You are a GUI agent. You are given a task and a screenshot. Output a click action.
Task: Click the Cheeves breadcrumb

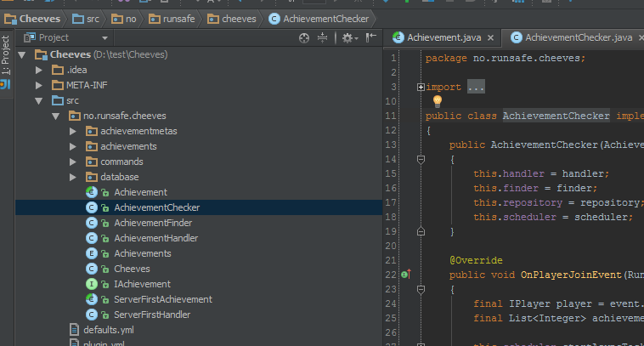pos(32,19)
